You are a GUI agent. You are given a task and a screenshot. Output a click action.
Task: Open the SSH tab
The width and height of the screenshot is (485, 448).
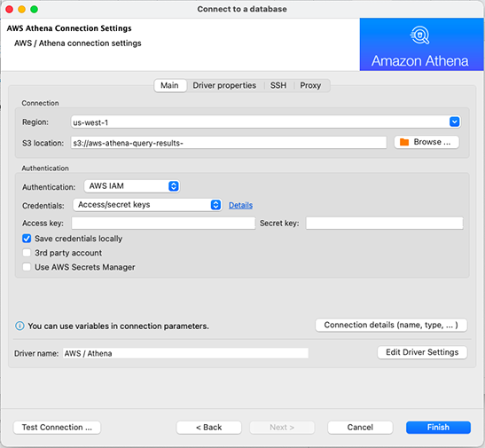278,85
